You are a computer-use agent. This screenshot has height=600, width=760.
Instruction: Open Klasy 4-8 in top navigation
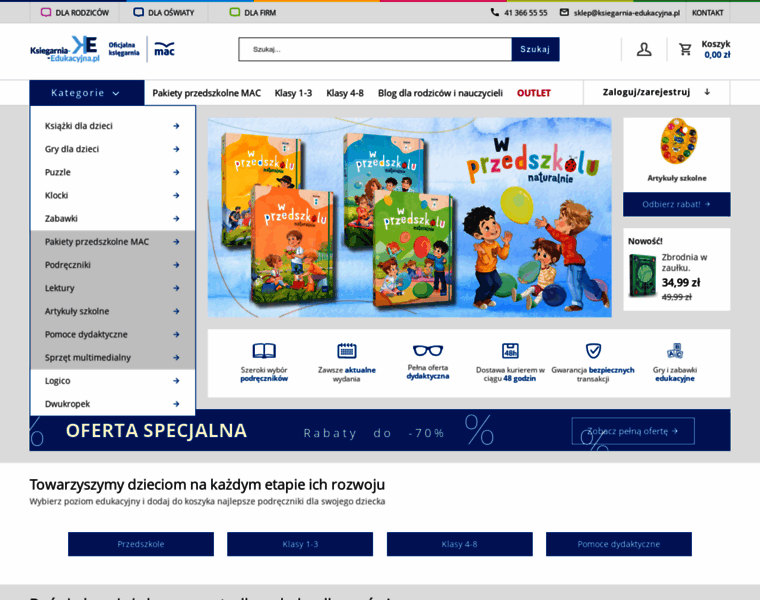click(x=345, y=93)
